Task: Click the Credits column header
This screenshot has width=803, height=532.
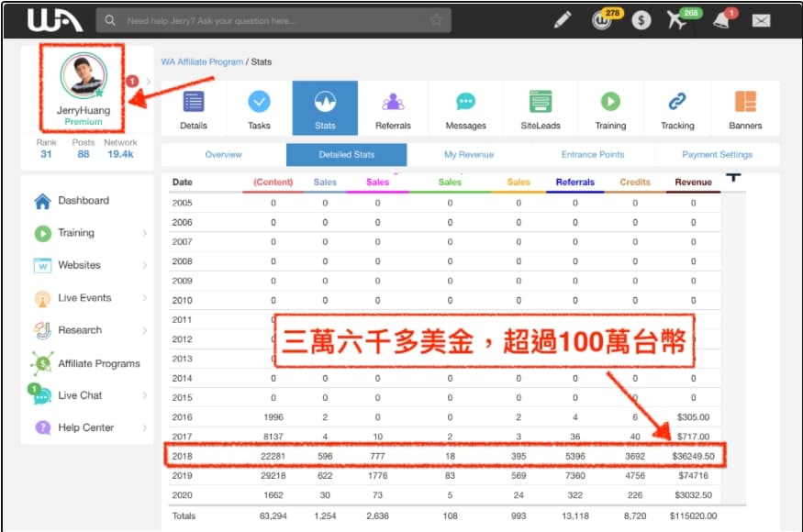Action: [635, 183]
